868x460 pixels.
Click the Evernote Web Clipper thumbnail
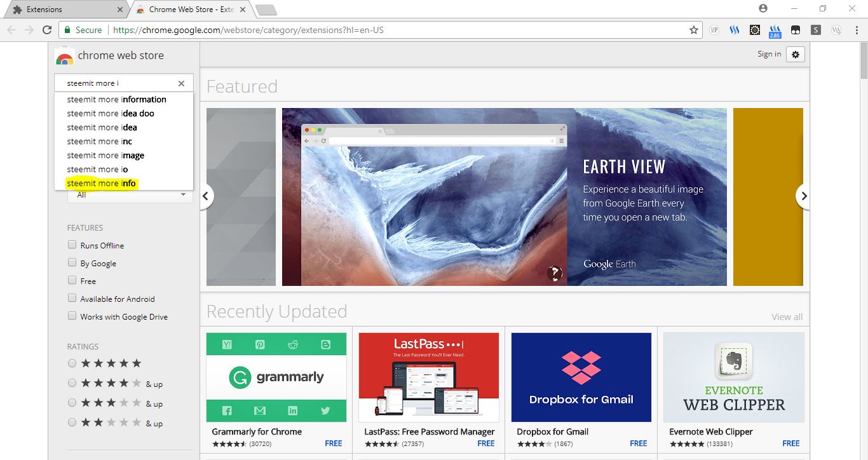[x=734, y=377]
